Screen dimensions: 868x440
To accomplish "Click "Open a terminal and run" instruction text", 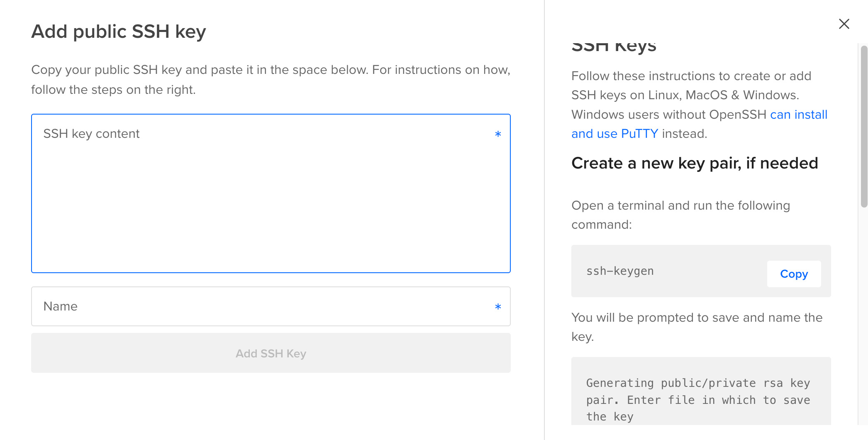I will pos(680,215).
